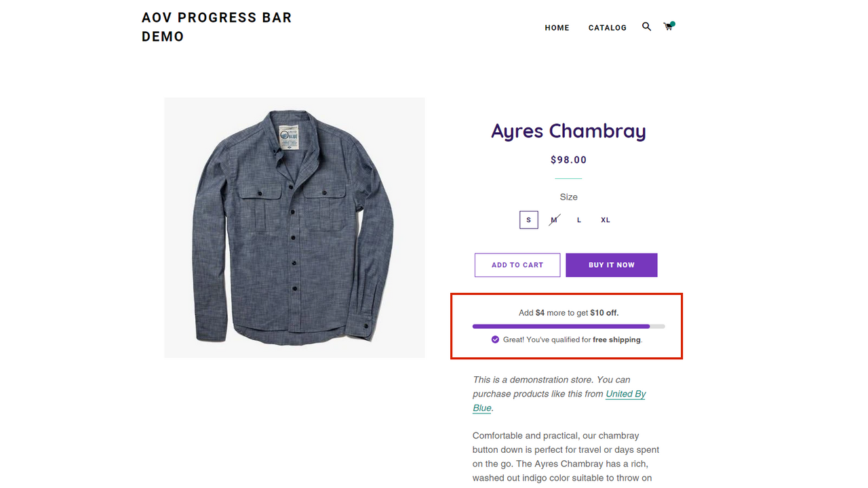Click the purple discount progress bar
This screenshot has width=868, height=488.
[x=569, y=327]
